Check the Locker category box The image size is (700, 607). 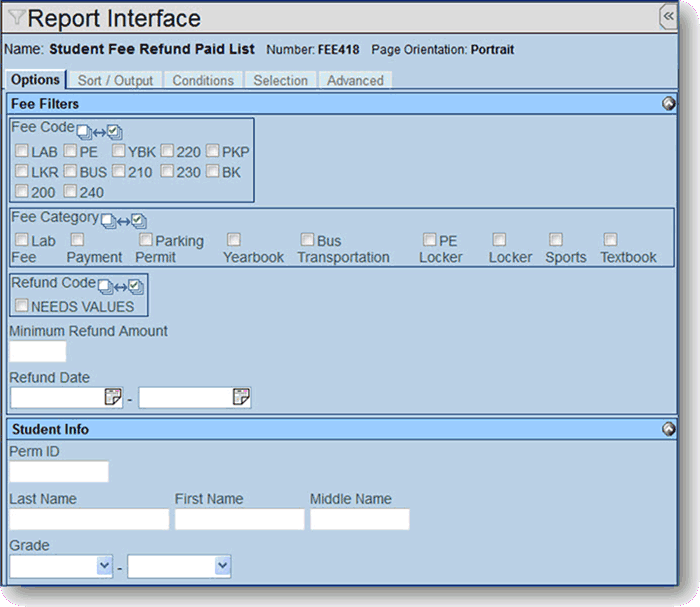coord(499,240)
